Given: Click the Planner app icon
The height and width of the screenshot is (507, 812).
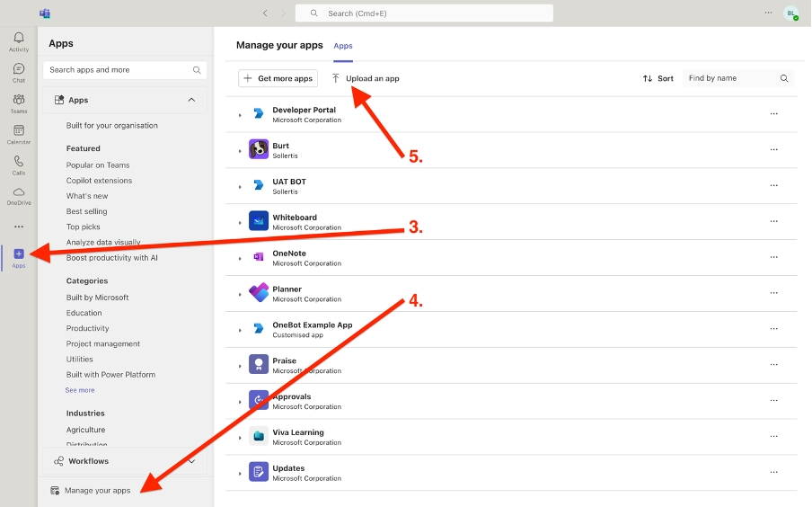Looking at the screenshot, I should (x=259, y=292).
